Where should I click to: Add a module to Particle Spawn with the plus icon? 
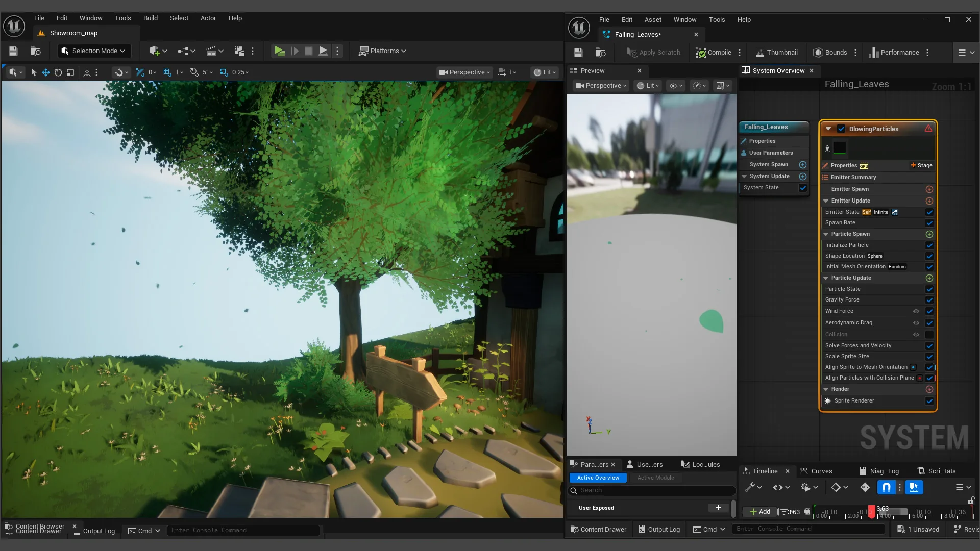929,234
